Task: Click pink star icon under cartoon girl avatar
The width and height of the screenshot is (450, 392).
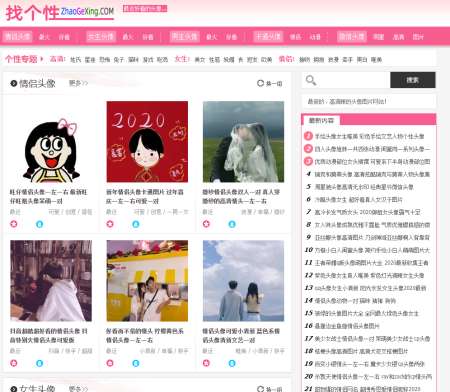Action: pyautogui.click(x=14, y=224)
